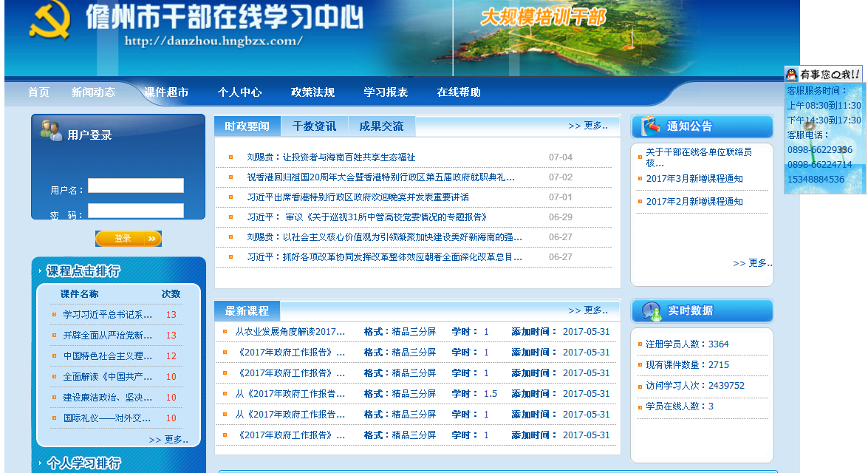Screen dimensions: 868x473
Task: Click the notification announcement megaphone icon
Action: click(650, 126)
